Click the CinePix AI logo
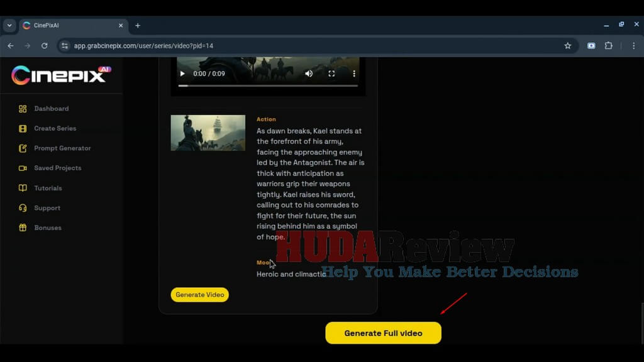Image resolution: width=644 pixels, height=362 pixels. [x=61, y=75]
